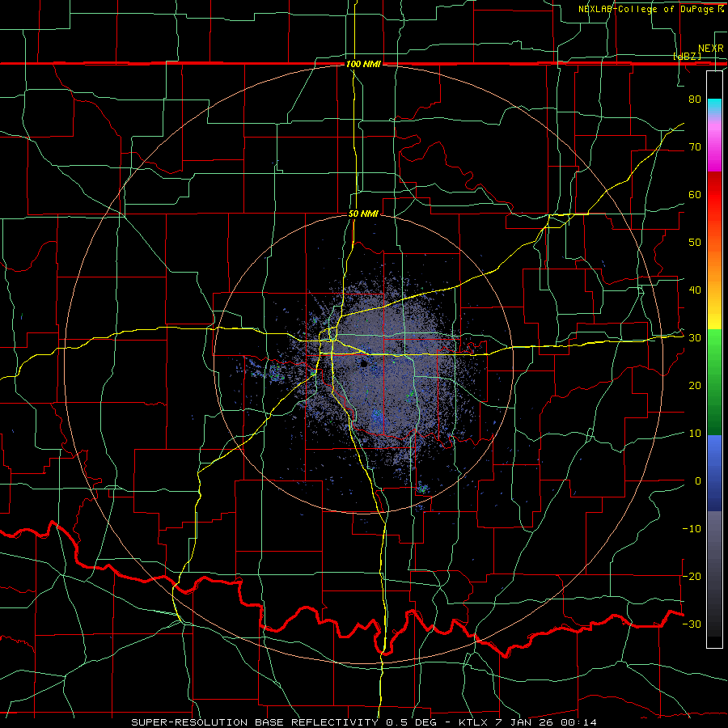Viewport: 728px width, 728px height.
Task: Click the 100 NMI range ring label
Action: [x=363, y=64]
